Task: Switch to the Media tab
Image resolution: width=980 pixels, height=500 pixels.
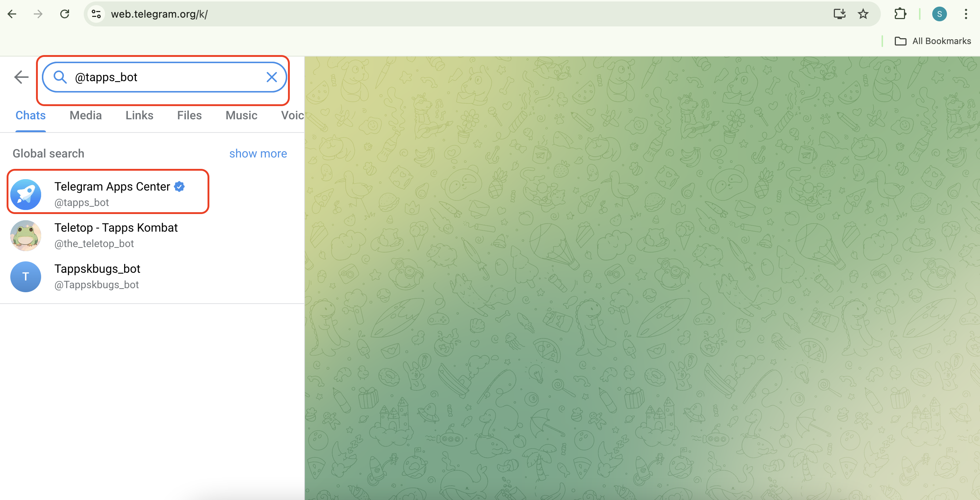Action: (x=86, y=115)
